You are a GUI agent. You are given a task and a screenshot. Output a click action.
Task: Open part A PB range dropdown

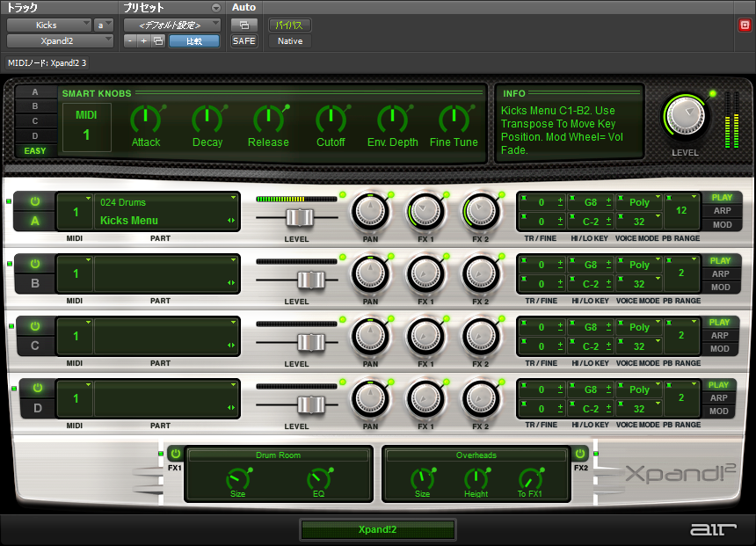point(681,211)
